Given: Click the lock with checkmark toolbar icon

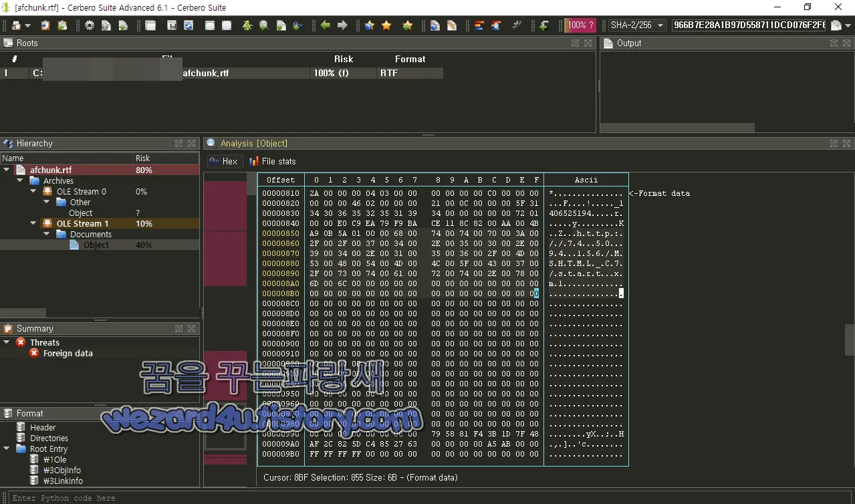Looking at the screenshot, I should pos(297,25).
